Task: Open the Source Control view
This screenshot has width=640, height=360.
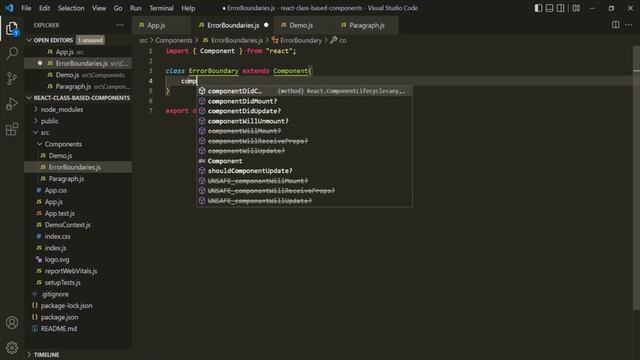Action: click(x=12, y=78)
